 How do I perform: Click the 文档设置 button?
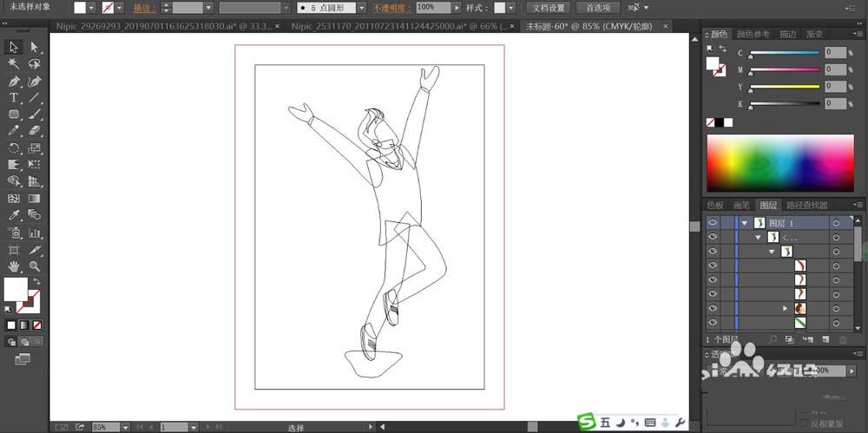pos(549,8)
